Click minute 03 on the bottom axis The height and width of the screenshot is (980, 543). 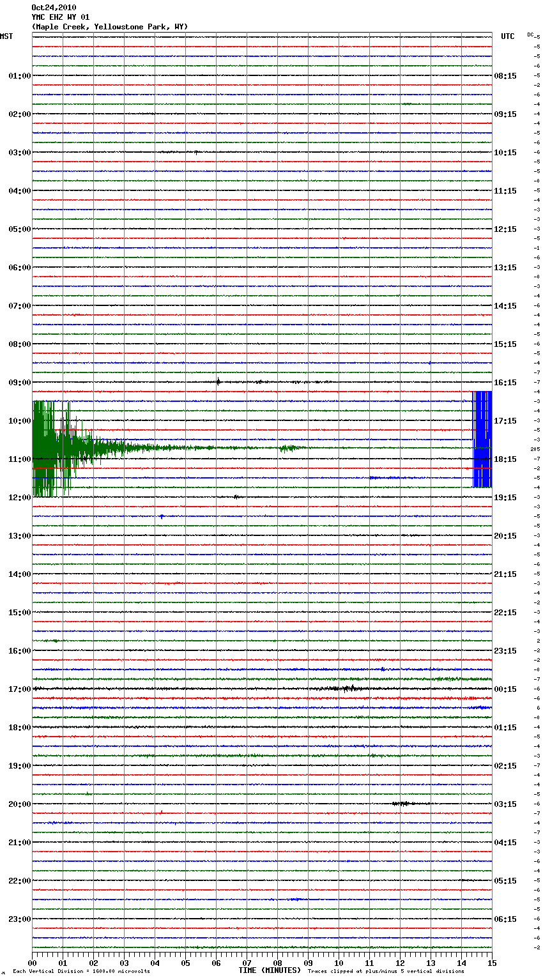124,963
